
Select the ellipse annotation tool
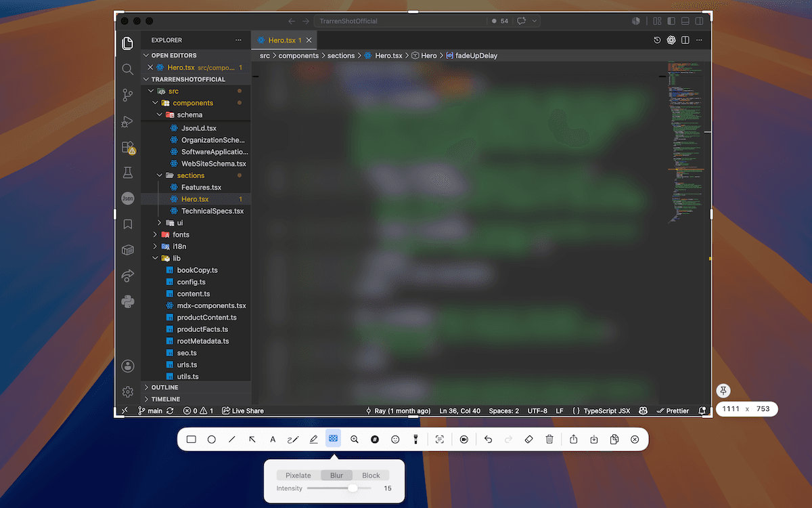tap(212, 440)
